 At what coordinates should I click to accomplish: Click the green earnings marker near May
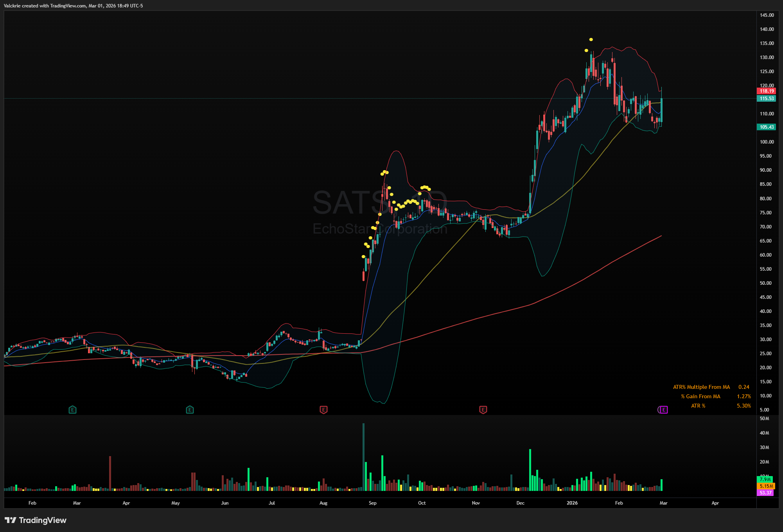[190, 410]
